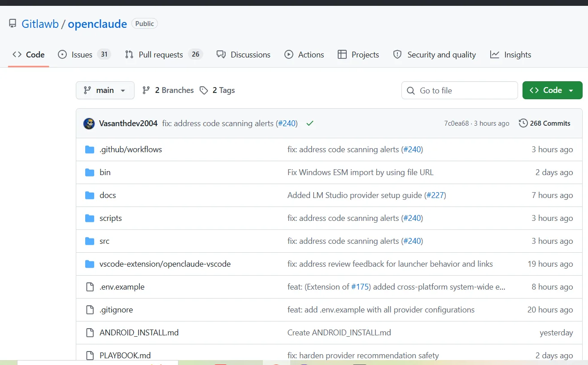Click "8 hours ago" in the .env.example row

coord(552,287)
